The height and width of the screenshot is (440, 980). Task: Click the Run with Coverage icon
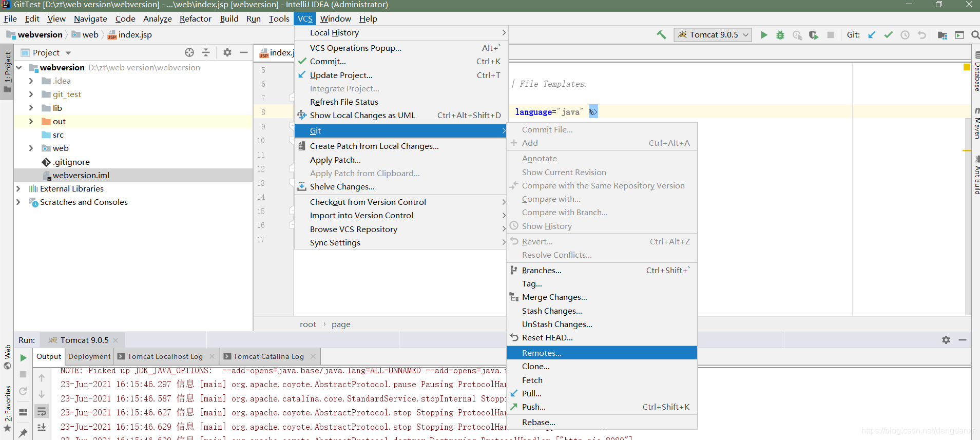(x=813, y=35)
